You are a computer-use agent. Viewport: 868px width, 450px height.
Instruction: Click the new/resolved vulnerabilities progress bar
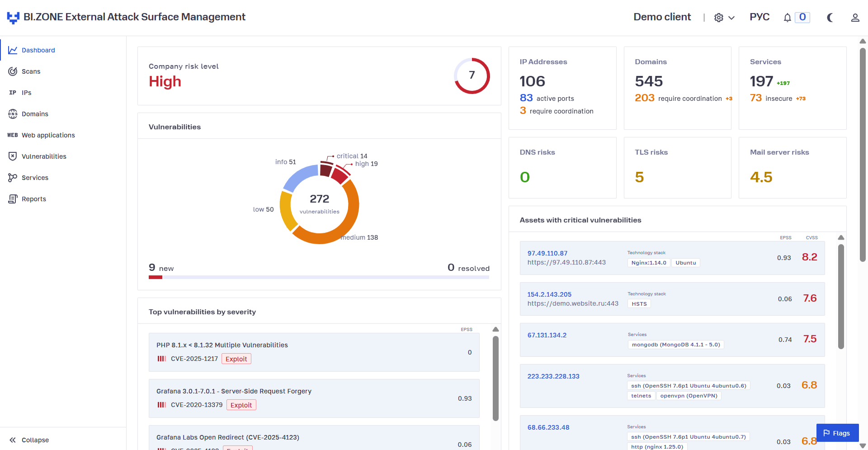point(319,277)
